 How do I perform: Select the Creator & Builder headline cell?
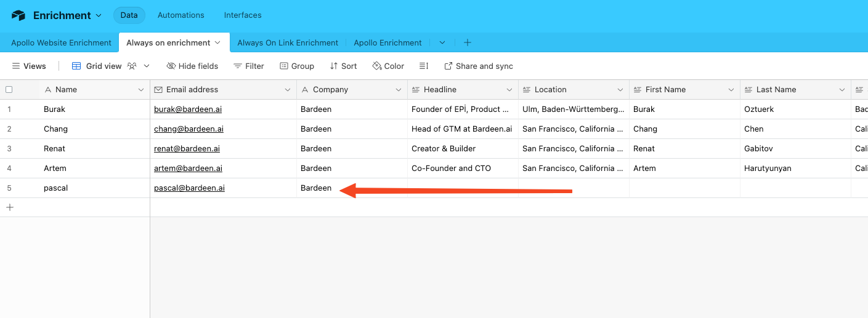(463, 148)
